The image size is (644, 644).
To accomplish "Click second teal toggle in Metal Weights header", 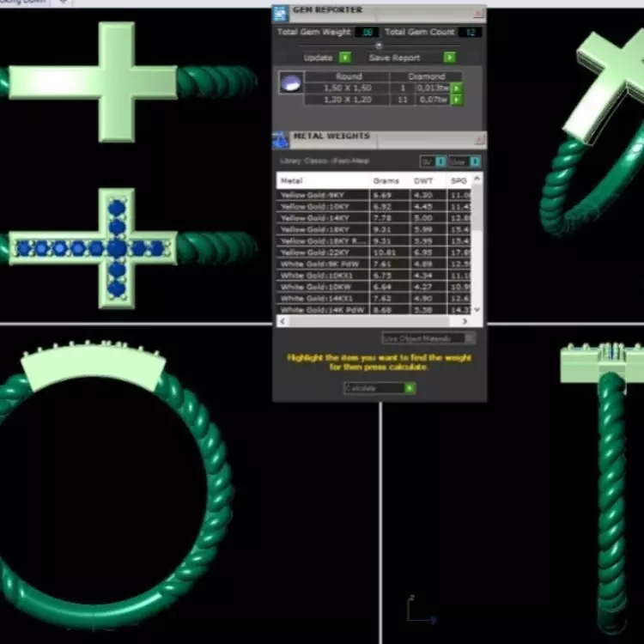I will [475, 161].
